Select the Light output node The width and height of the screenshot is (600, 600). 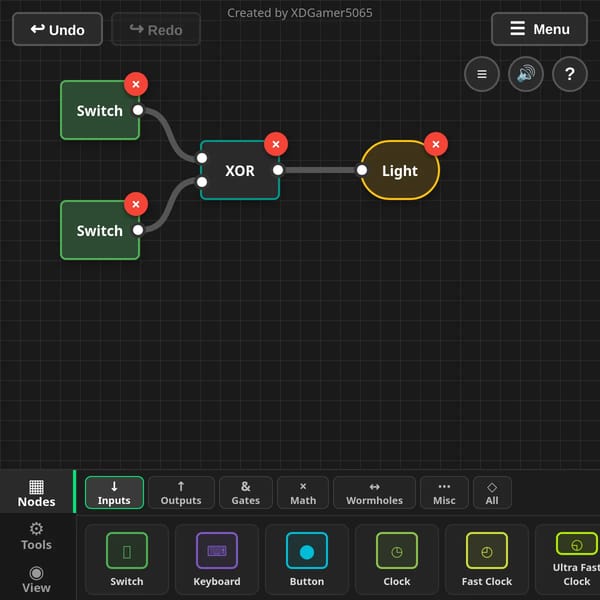click(400, 170)
